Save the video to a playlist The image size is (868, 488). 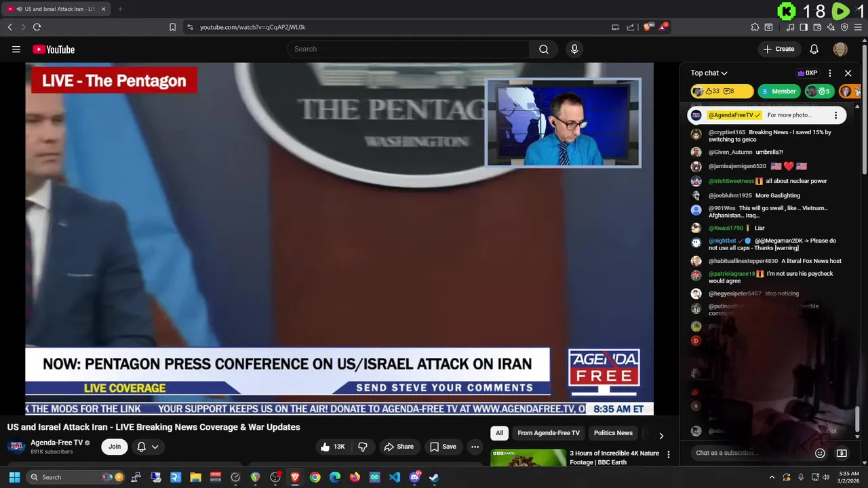(x=442, y=447)
